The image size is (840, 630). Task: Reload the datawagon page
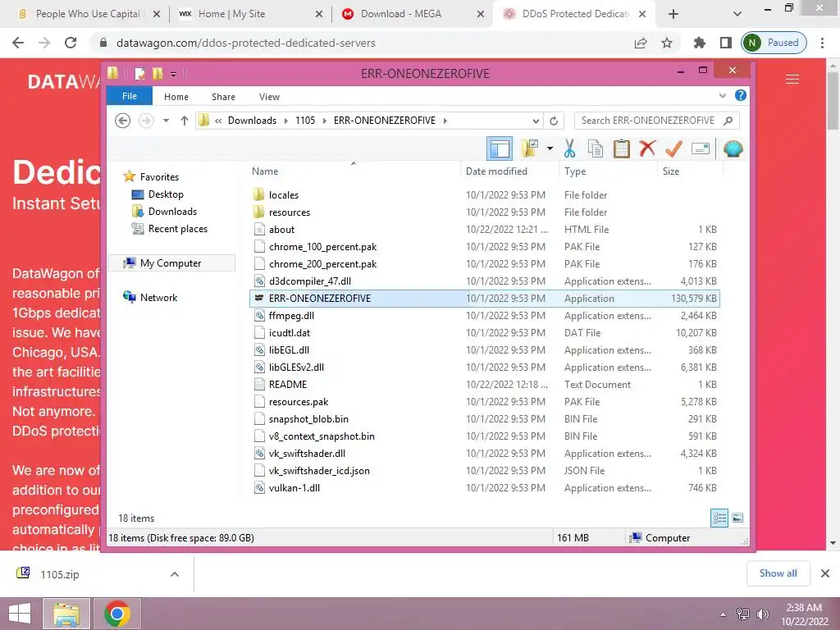tap(71, 43)
